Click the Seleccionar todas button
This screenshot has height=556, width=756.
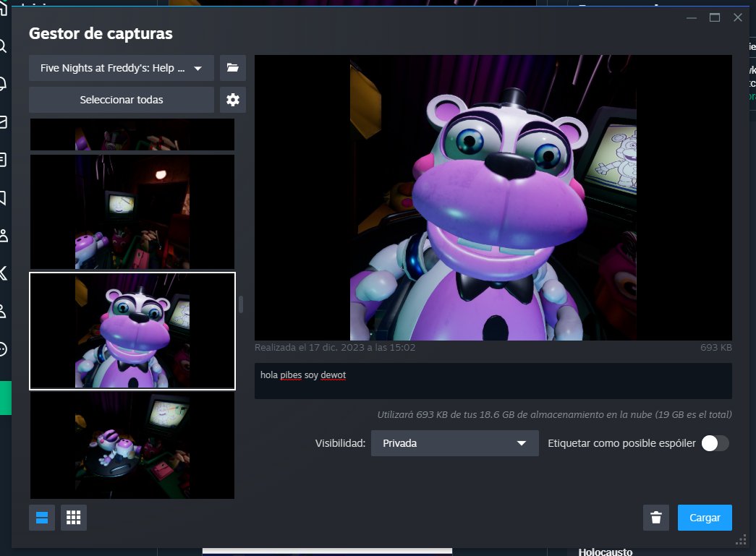tap(122, 100)
